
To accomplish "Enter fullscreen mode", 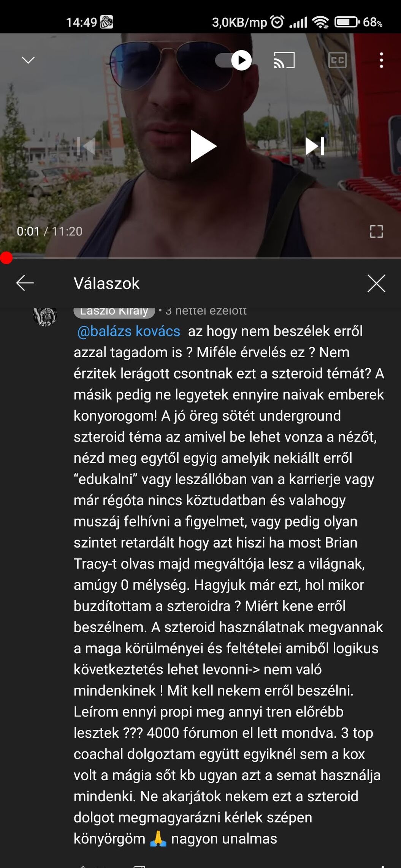I will point(376,231).
